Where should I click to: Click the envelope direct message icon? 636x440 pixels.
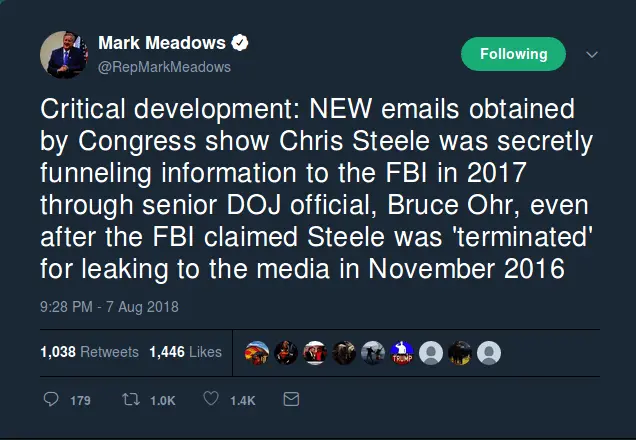pyautogui.click(x=291, y=400)
